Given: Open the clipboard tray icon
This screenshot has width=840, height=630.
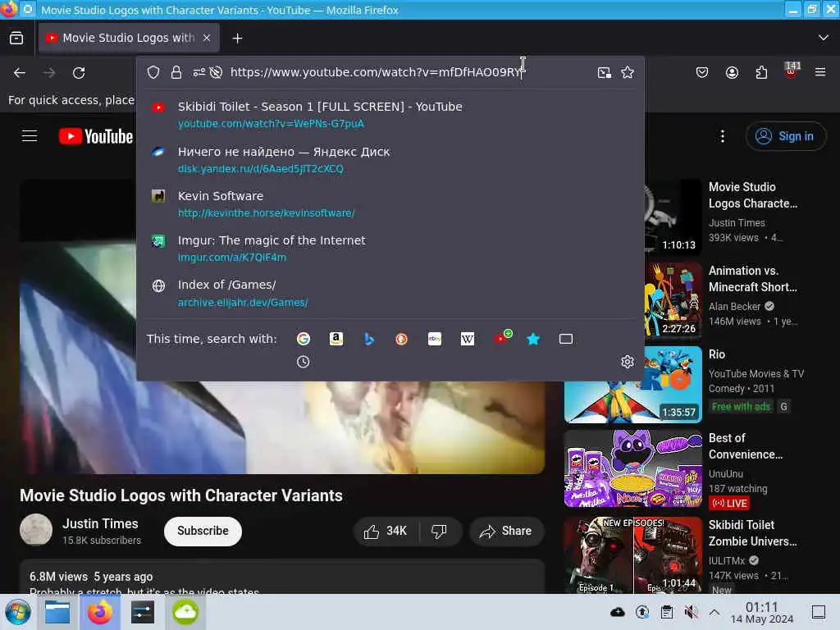Looking at the screenshot, I should click(x=666, y=612).
